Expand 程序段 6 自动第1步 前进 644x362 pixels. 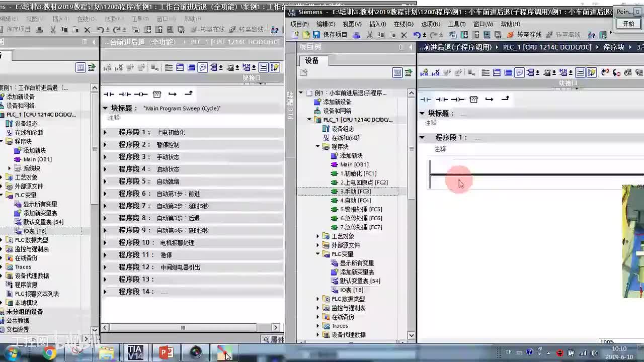point(105,194)
